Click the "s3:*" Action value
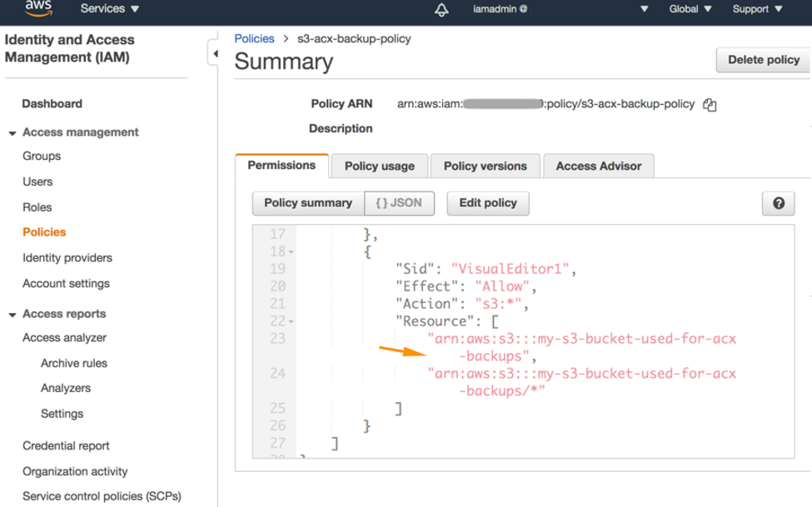Screen dimensions: 812x507 [x=498, y=304]
